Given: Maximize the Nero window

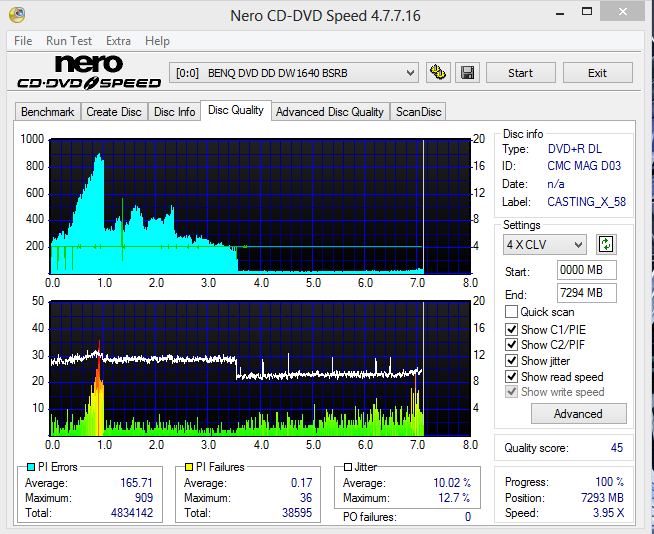Looking at the screenshot, I should pyautogui.click(x=587, y=12).
